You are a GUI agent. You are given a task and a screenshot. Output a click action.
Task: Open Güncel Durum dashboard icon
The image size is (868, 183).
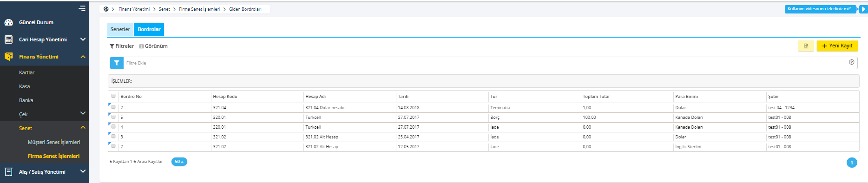pos(8,22)
